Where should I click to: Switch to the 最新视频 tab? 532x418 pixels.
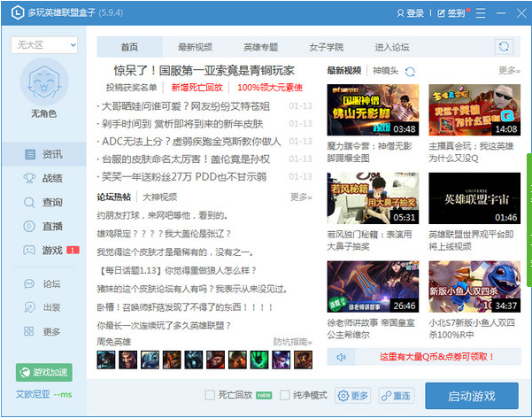coord(195,47)
